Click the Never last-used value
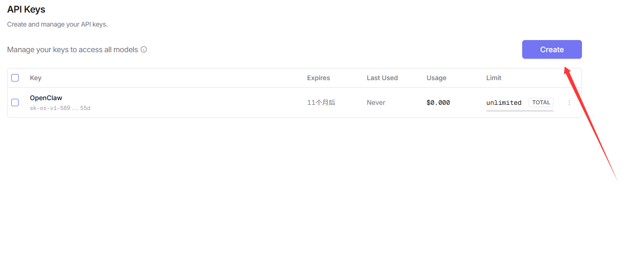 [376, 102]
